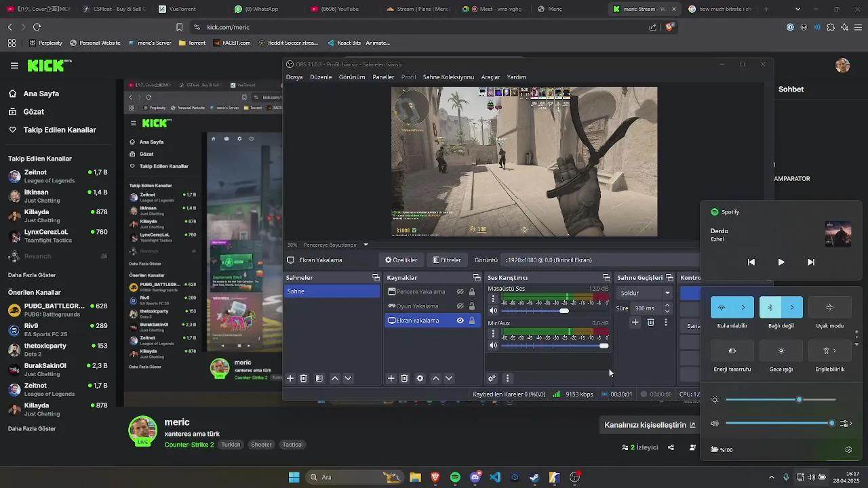This screenshot has width=868, height=488.
Task: Show the hidden Oyun Yakalama source
Action: pyautogui.click(x=460, y=306)
